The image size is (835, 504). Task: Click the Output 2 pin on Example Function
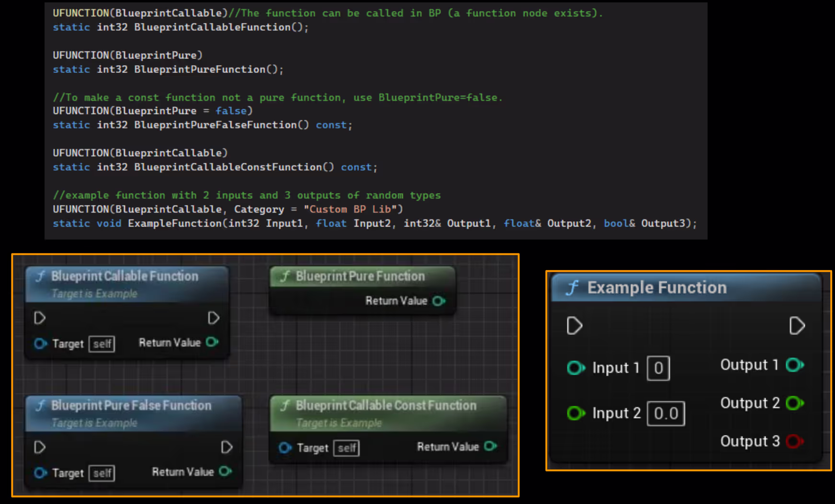795,403
